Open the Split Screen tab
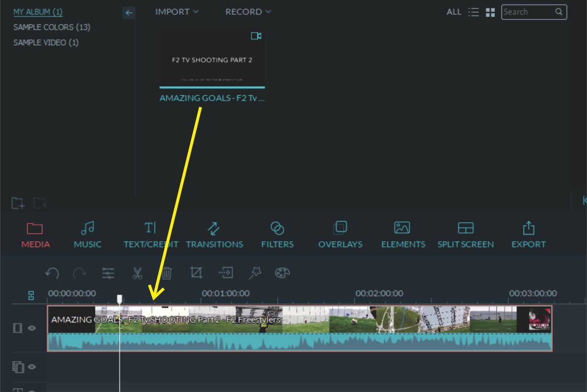The image size is (587, 392). click(x=466, y=235)
